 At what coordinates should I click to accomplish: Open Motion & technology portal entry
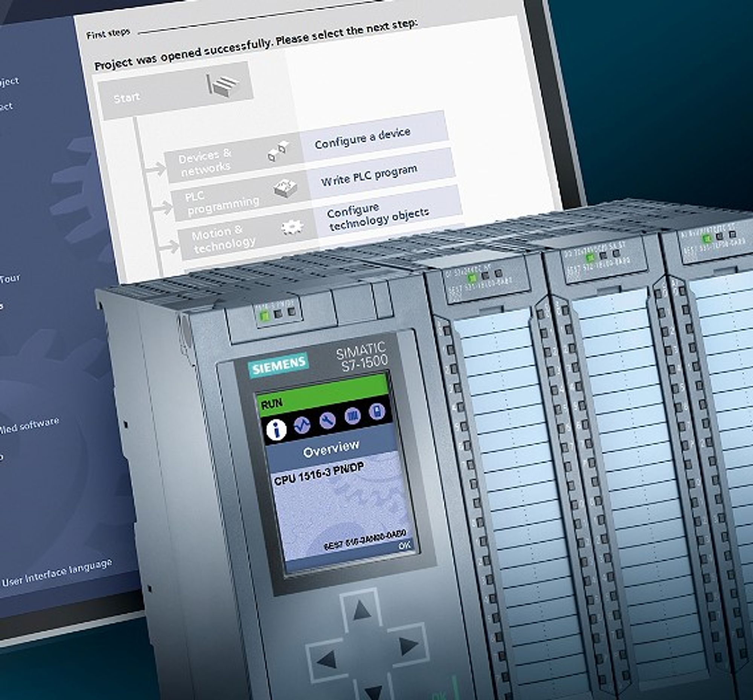(x=248, y=235)
